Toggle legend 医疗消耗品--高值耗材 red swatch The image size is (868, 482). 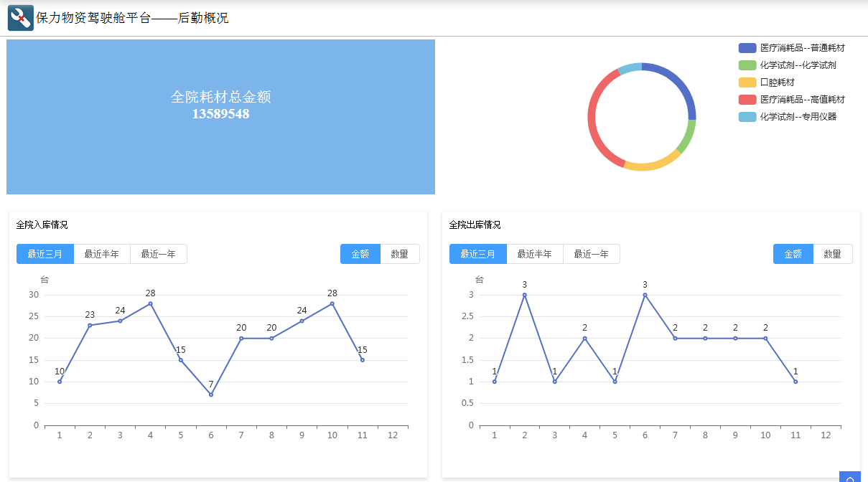747,100
